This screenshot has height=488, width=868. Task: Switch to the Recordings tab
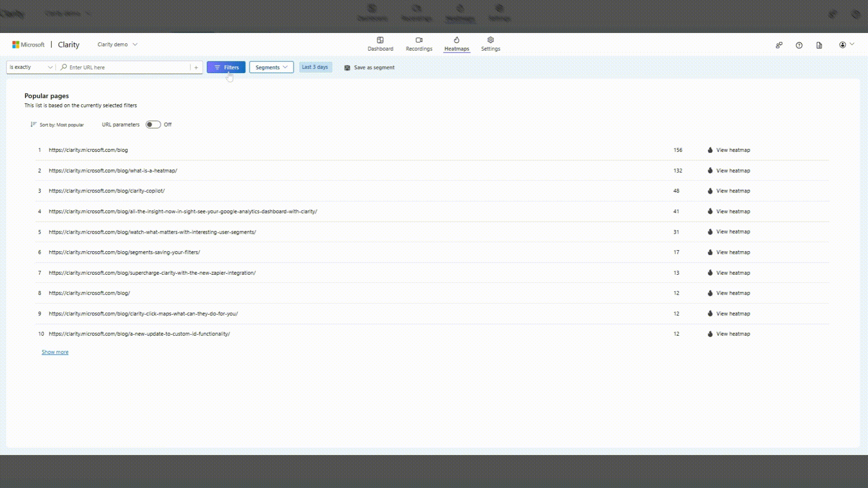click(419, 44)
